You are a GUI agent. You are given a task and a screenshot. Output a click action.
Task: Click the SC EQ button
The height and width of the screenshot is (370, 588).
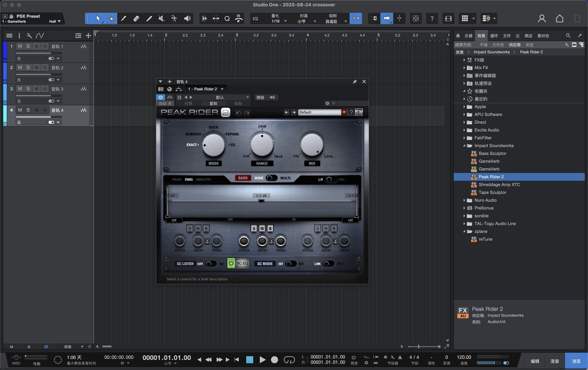(x=242, y=263)
